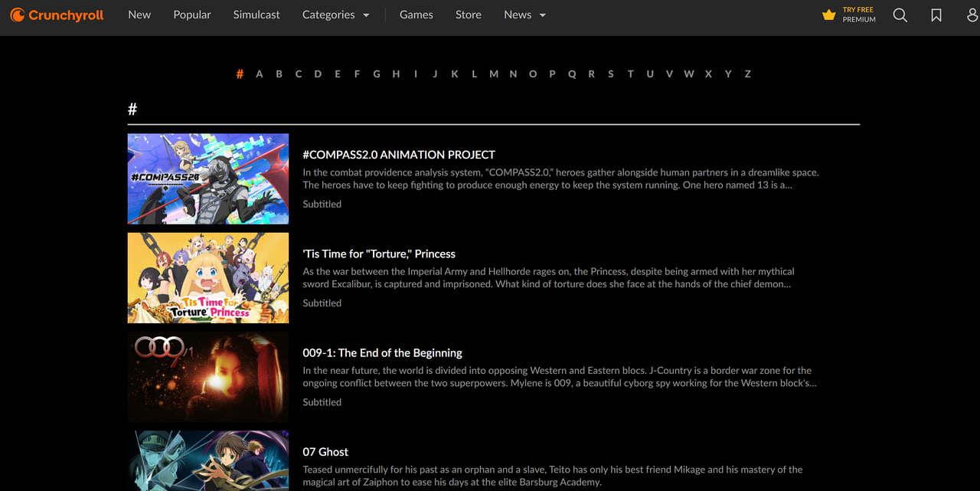Jump to letter L in index
Screen dimensions: 980x491
[x=474, y=74]
